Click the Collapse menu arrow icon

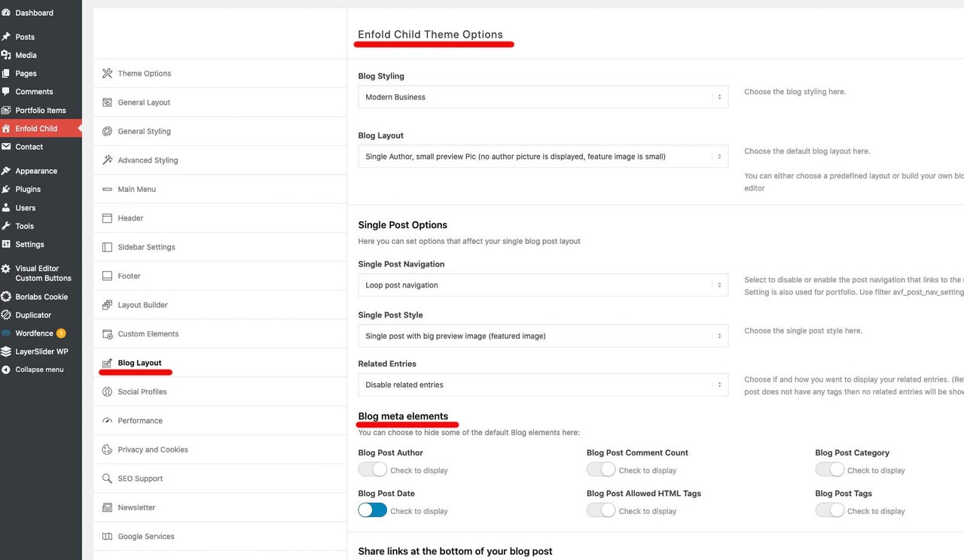coord(6,370)
